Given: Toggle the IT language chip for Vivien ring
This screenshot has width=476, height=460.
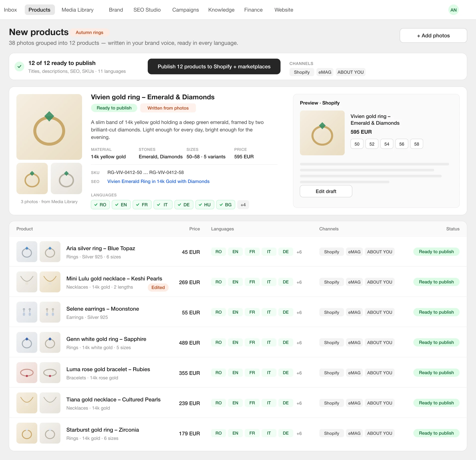Looking at the screenshot, I should [x=163, y=205].
